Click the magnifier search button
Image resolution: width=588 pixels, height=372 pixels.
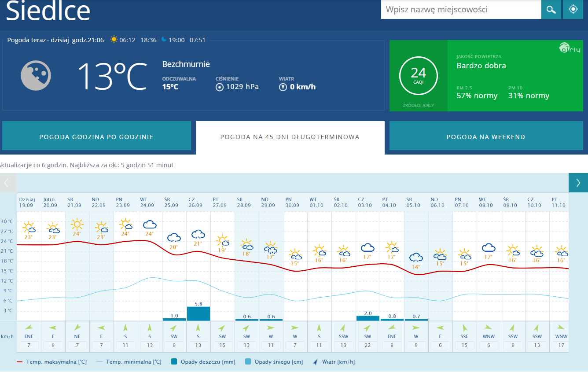[x=551, y=9]
